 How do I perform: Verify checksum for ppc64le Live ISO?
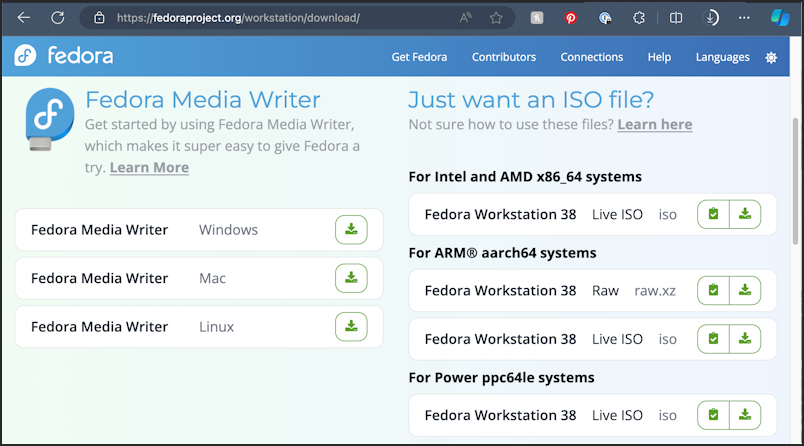coord(713,415)
